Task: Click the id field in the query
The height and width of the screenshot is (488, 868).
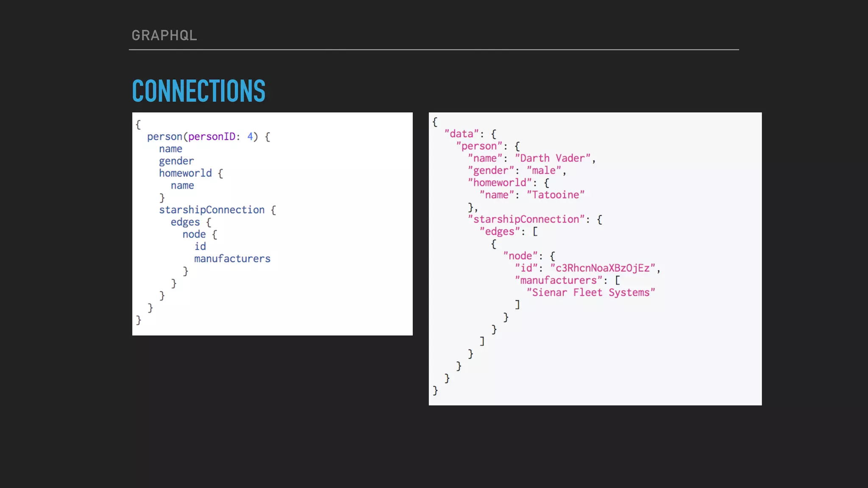Action: [200, 247]
